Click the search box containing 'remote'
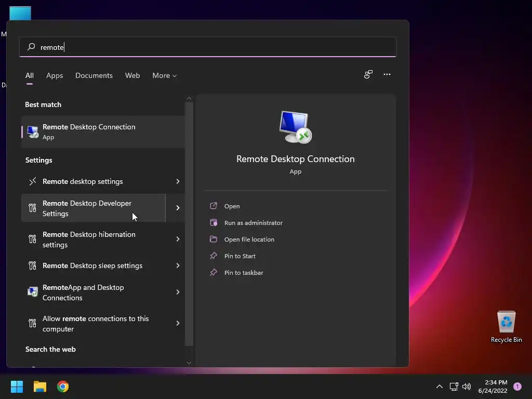Screen dimensions: 532x399 [x=208, y=47]
